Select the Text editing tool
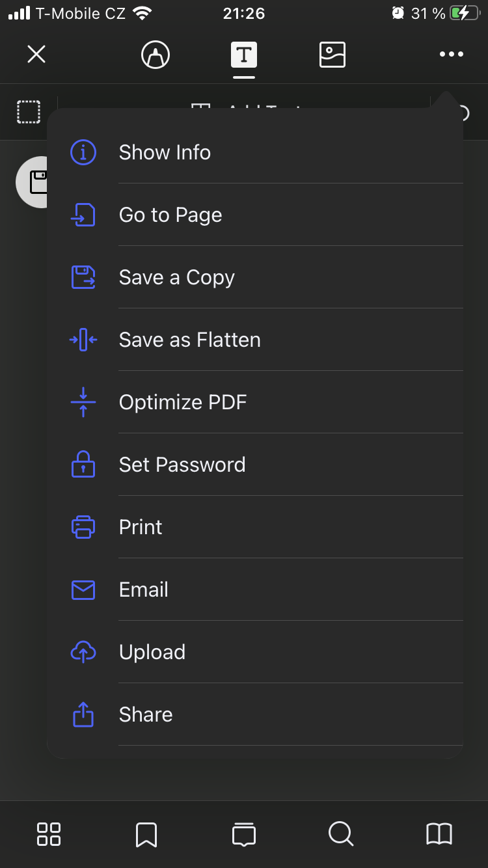The width and height of the screenshot is (488, 868). (x=244, y=55)
